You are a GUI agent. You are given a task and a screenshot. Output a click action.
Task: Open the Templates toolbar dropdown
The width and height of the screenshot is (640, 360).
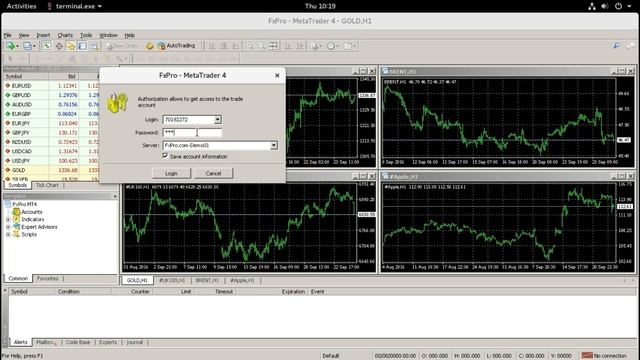pos(350,46)
